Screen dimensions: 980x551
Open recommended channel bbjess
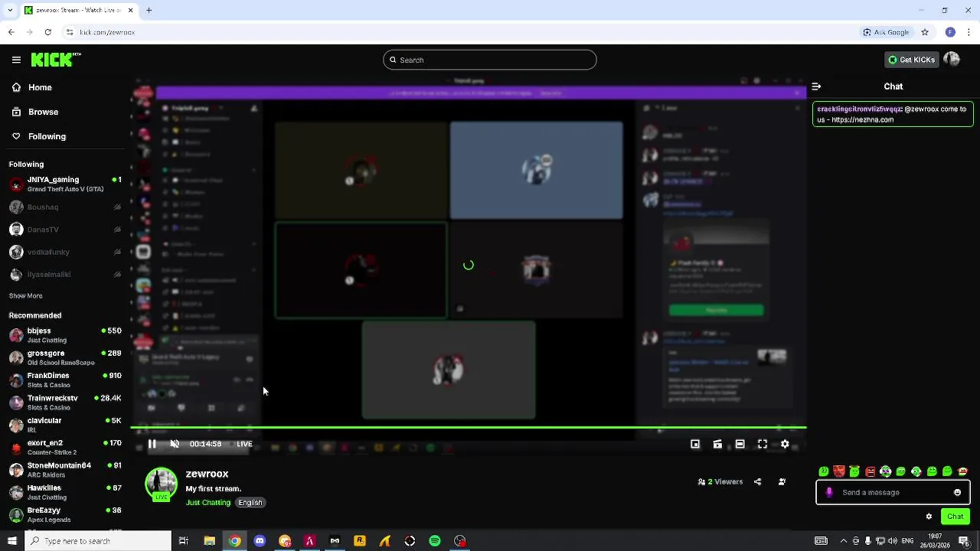click(x=65, y=335)
